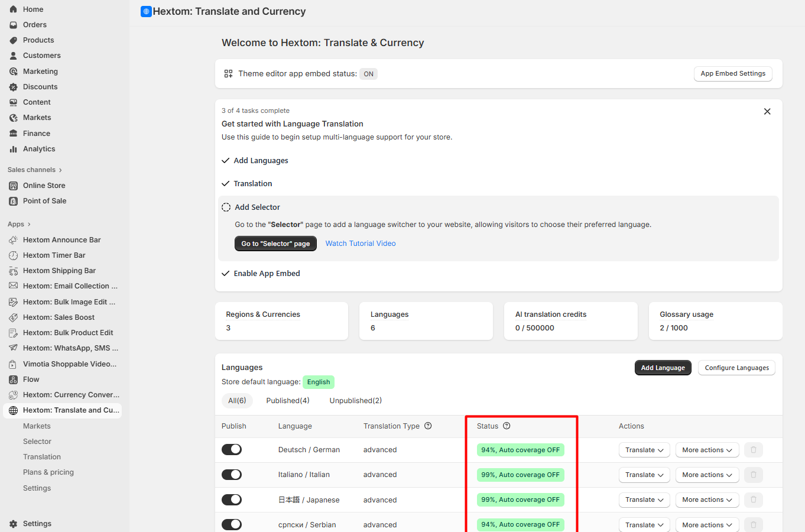Click the delete icon in German row
Image resolution: width=805 pixels, height=532 pixels.
pyautogui.click(x=754, y=450)
